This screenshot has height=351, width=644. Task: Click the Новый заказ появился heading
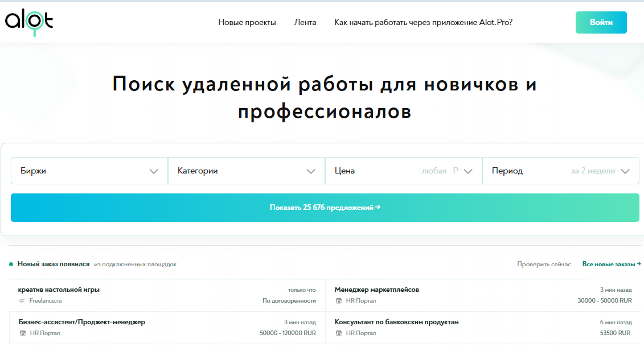point(54,264)
